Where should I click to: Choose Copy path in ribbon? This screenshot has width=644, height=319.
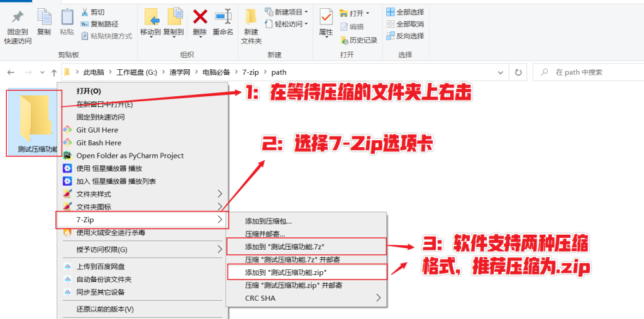pyautogui.click(x=100, y=24)
